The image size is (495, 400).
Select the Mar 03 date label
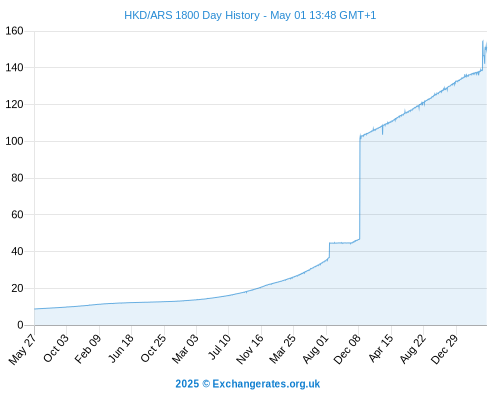[185, 348]
